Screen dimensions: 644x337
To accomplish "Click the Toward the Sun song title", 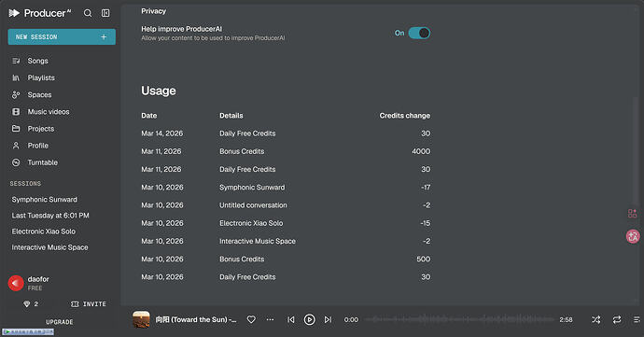I will pyautogui.click(x=196, y=319).
